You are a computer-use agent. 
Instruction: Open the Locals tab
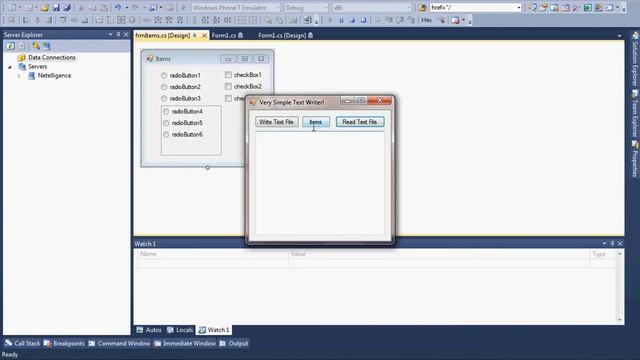tap(180, 330)
